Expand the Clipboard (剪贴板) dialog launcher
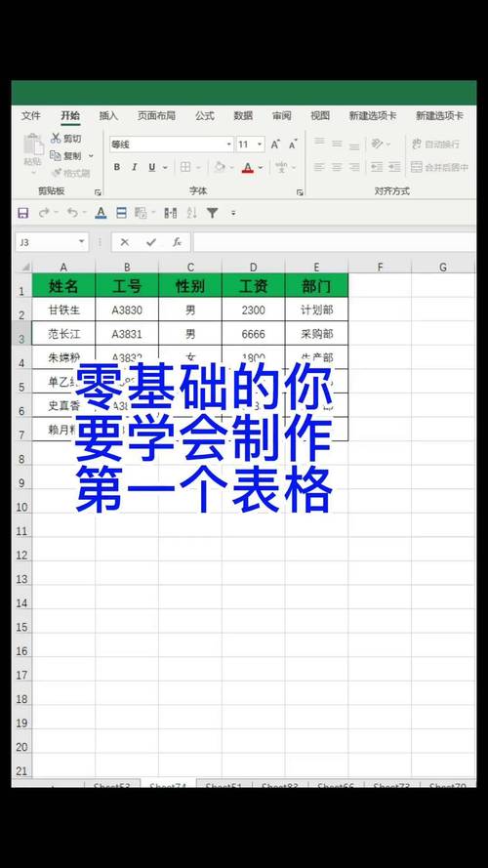 (x=98, y=192)
